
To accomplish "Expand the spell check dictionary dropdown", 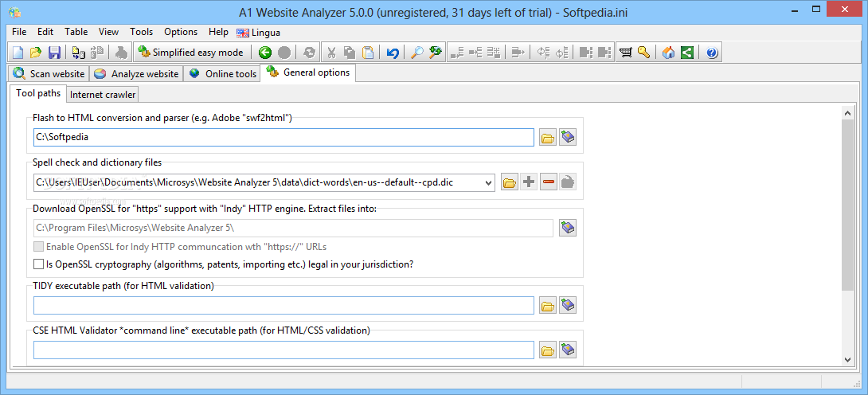I will click(x=489, y=182).
